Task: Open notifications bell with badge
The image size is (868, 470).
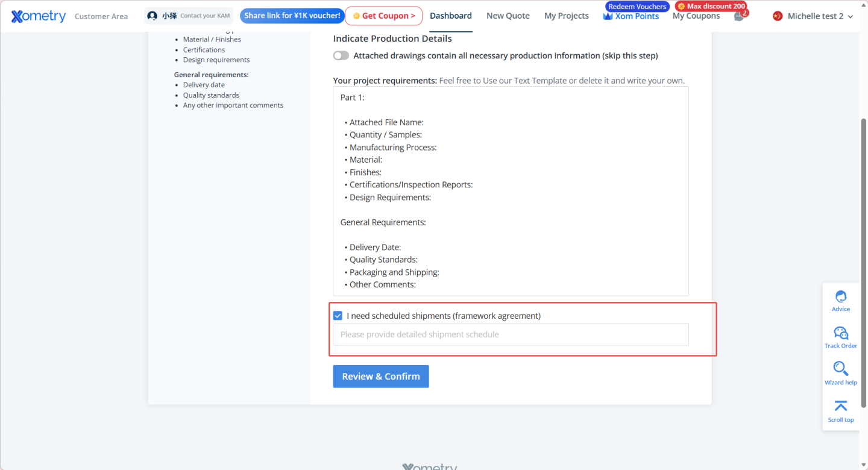Action: [x=739, y=16]
